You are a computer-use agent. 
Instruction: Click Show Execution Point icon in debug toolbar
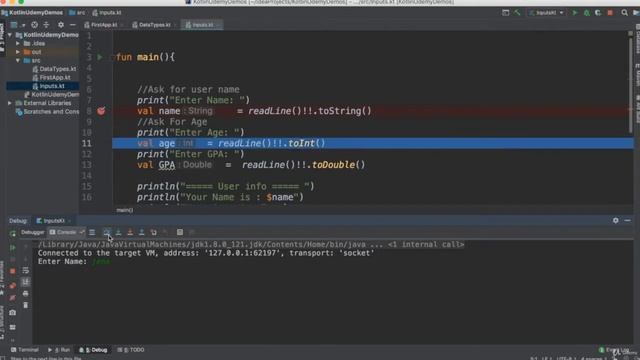(92, 232)
